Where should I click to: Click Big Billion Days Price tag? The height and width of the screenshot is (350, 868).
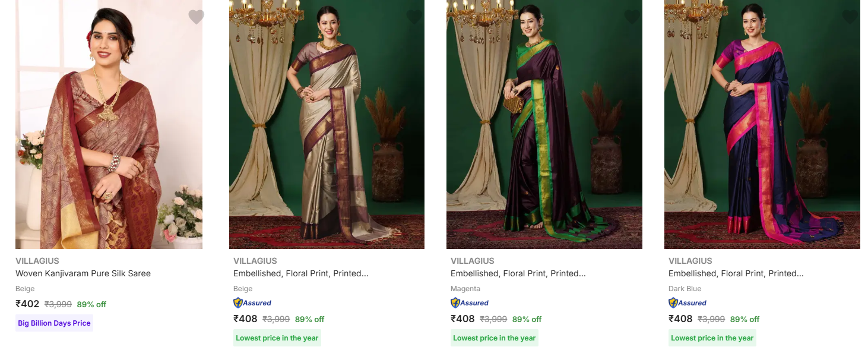(x=54, y=323)
